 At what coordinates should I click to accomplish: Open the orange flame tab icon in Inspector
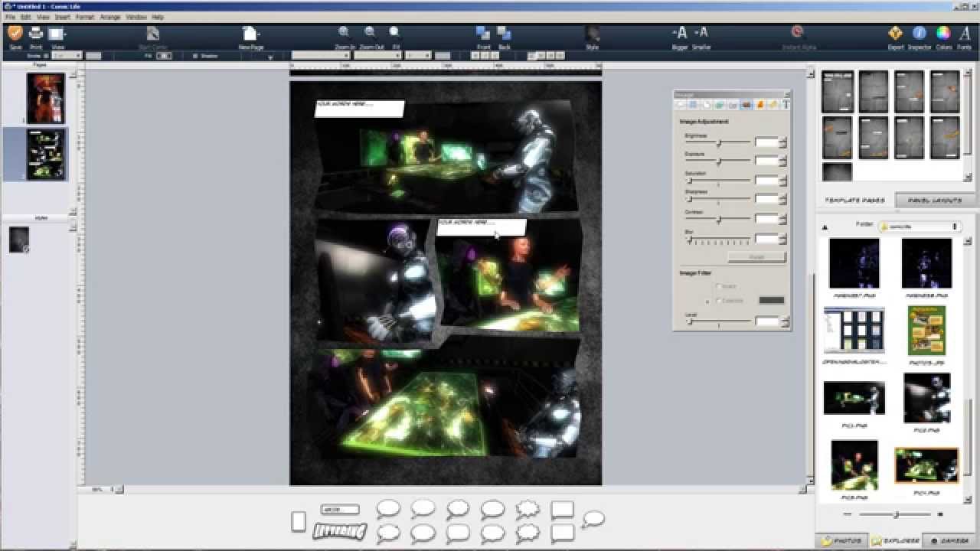click(760, 105)
